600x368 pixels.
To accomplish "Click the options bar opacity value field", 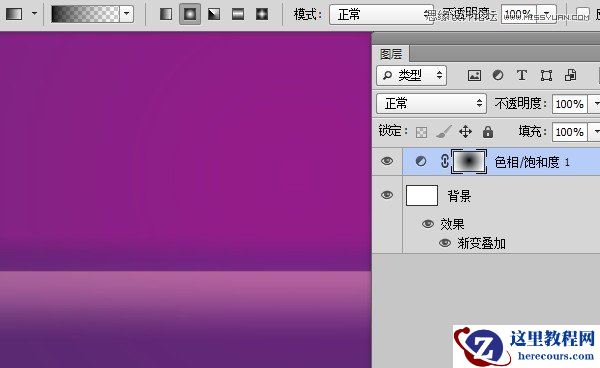I will (519, 14).
